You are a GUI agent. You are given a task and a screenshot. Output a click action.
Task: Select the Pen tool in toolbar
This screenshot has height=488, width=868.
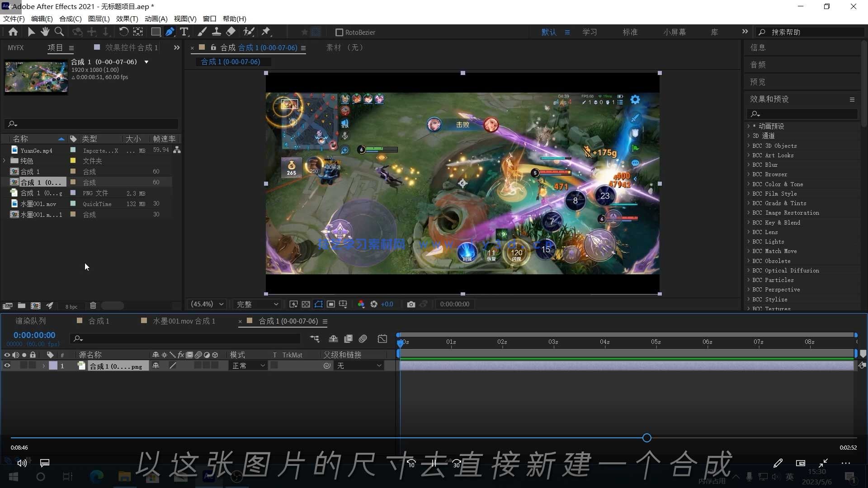tap(170, 32)
